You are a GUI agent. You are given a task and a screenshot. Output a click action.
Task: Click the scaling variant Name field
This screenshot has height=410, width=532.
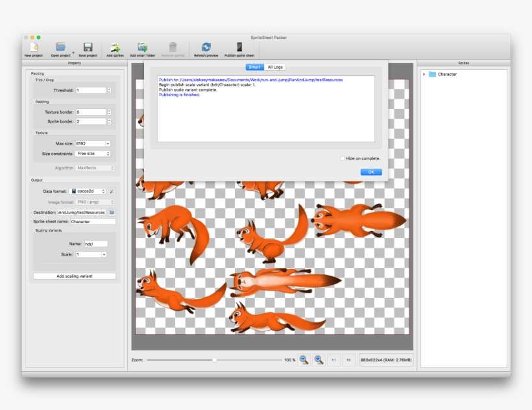(x=95, y=244)
